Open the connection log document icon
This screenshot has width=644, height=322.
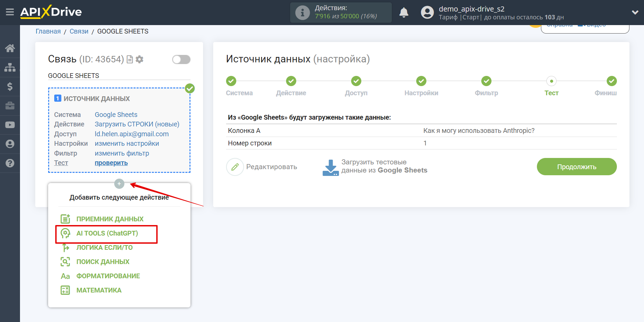pyautogui.click(x=130, y=59)
